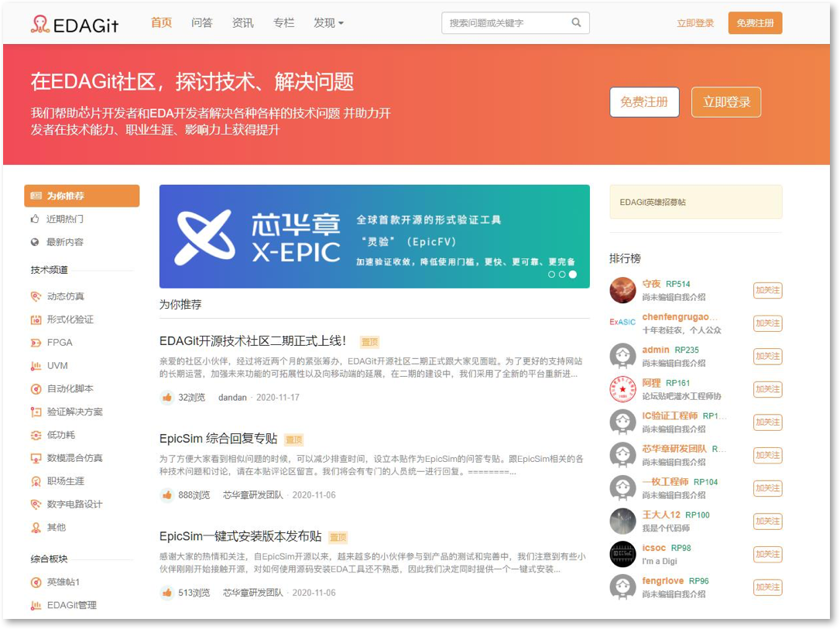Image resolution: width=840 pixels, height=629 pixels.
Task: Expand the 发现 dropdown menu
Action: tap(328, 23)
